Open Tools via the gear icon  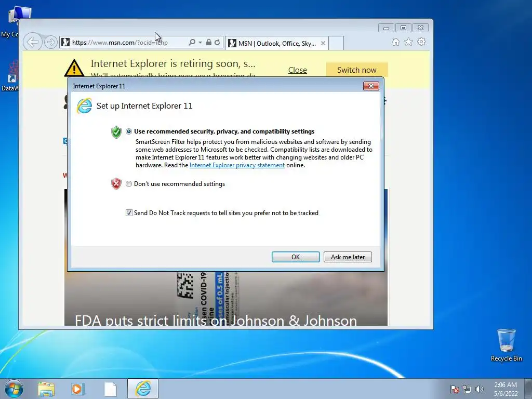point(421,42)
